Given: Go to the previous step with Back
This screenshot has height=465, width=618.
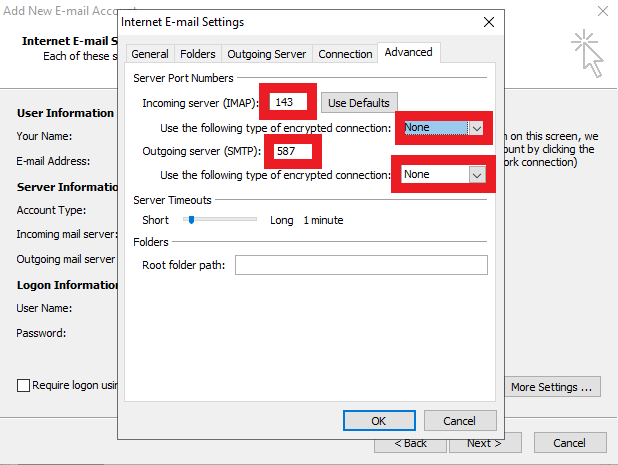Looking at the screenshot, I should [x=409, y=443].
